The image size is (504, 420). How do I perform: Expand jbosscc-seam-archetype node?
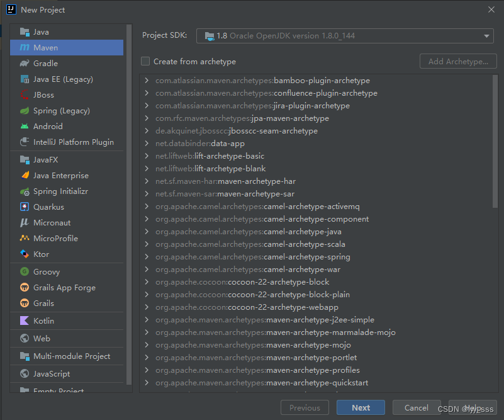tap(147, 130)
